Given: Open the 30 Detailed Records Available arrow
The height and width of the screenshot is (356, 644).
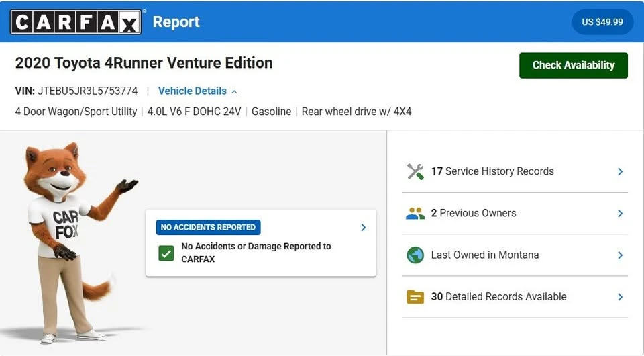Looking at the screenshot, I should (620, 297).
